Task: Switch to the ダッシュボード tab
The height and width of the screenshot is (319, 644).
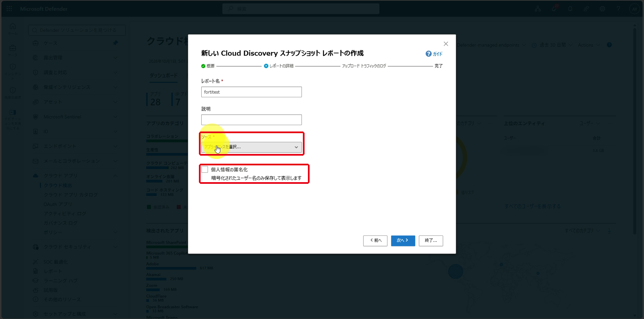Action: click(x=163, y=75)
